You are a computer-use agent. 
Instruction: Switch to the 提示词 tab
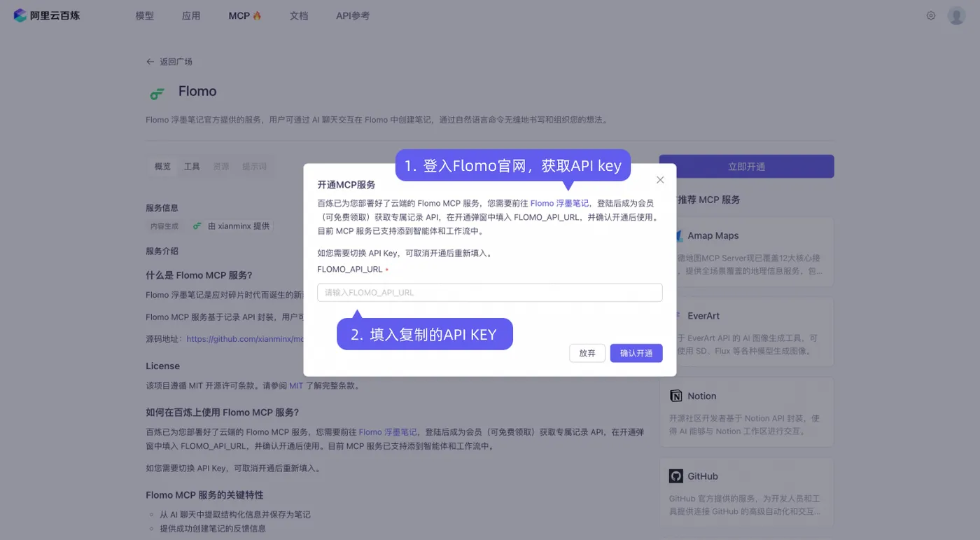pos(255,167)
